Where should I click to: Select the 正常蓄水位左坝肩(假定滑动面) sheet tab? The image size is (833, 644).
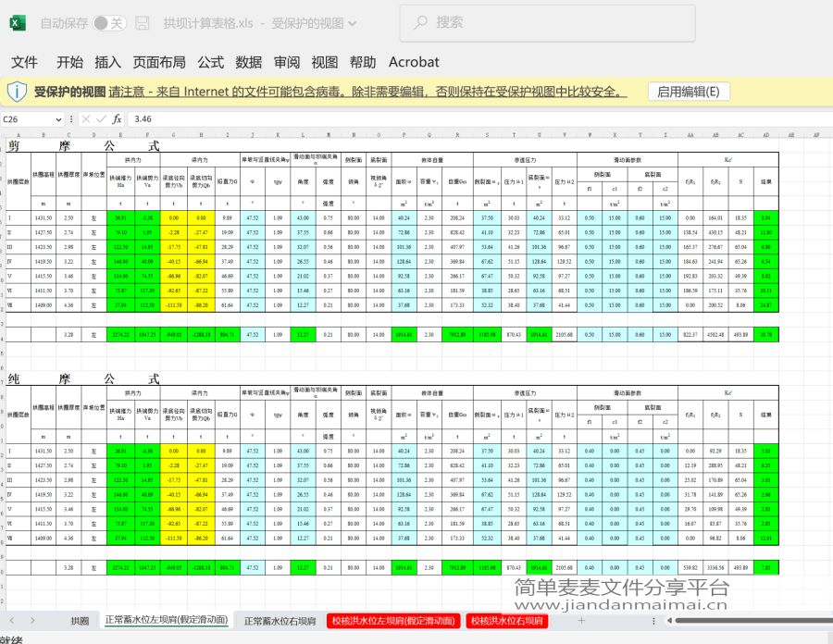point(167,620)
